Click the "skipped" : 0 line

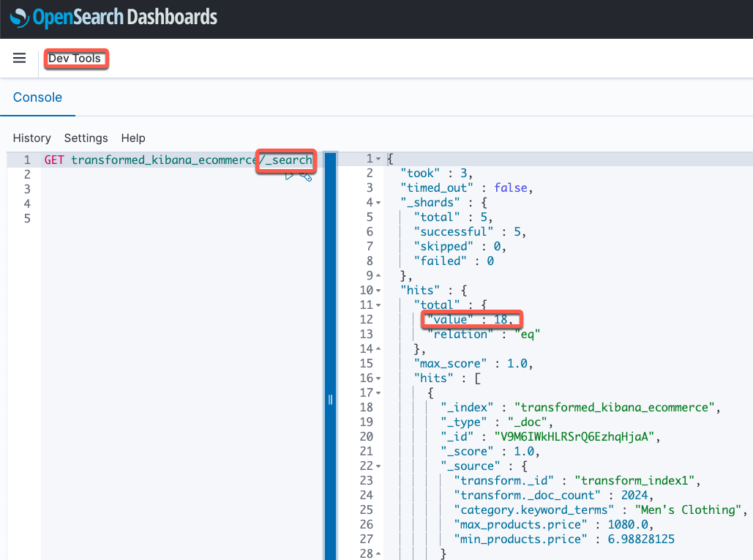coord(460,247)
